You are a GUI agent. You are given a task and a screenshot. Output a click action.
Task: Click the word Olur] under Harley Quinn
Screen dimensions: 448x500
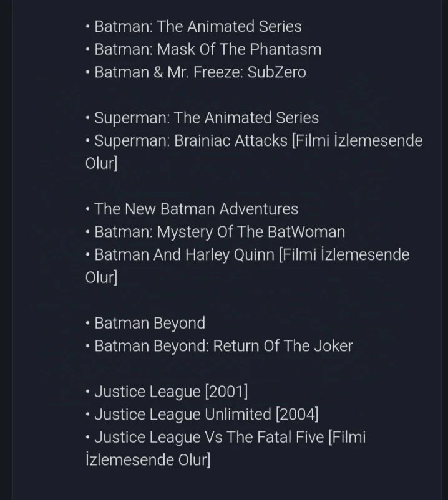click(x=101, y=277)
